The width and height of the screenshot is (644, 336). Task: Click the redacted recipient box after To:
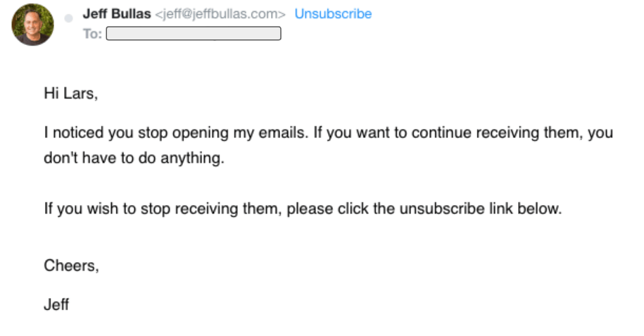coord(194,33)
